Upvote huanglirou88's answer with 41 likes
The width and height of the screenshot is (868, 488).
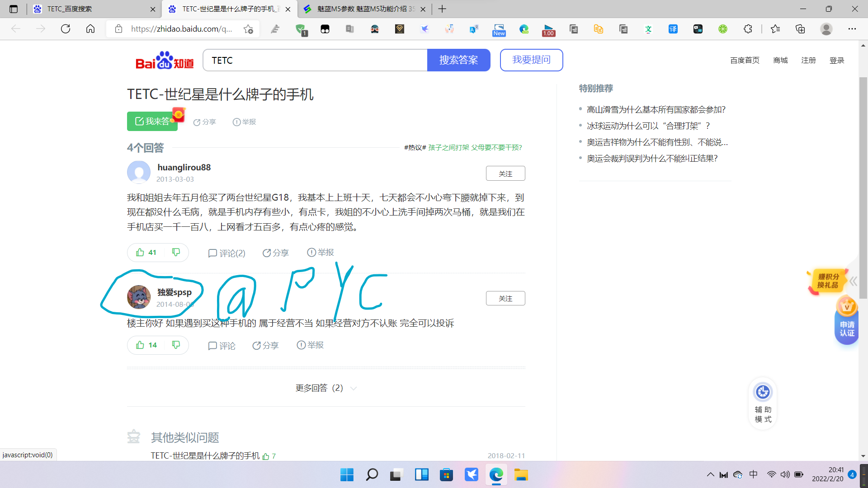(x=146, y=253)
